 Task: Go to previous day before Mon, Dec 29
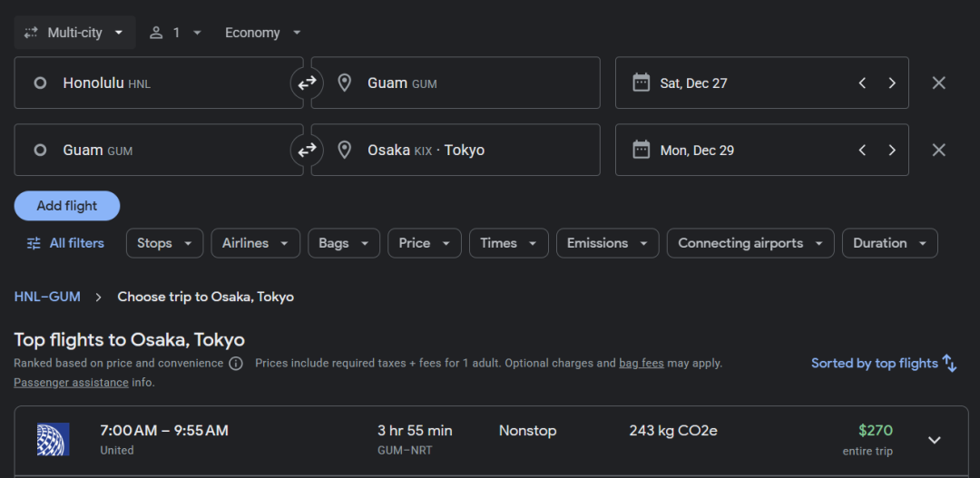(x=862, y=150)
